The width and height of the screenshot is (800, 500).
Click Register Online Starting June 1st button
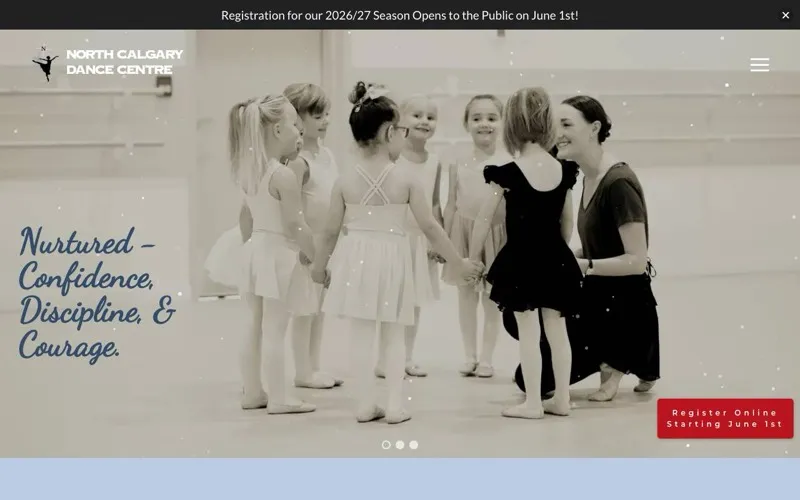(x=725, y=418)
